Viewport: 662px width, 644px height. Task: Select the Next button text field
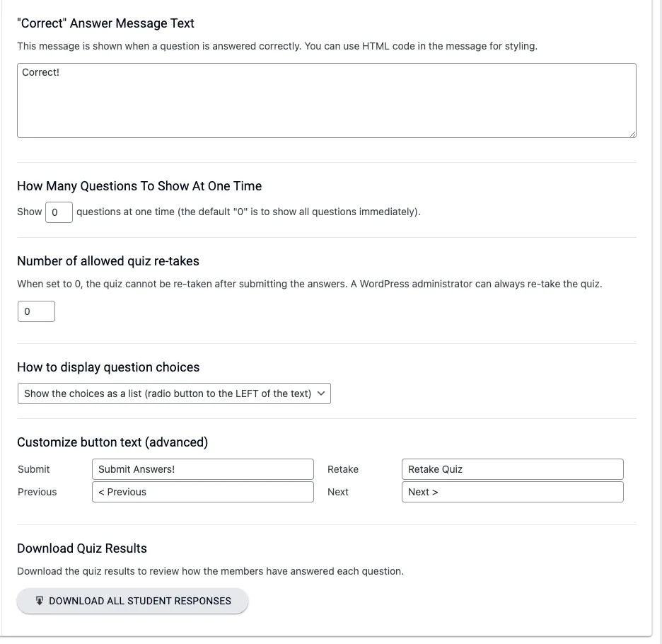[512, 491]
